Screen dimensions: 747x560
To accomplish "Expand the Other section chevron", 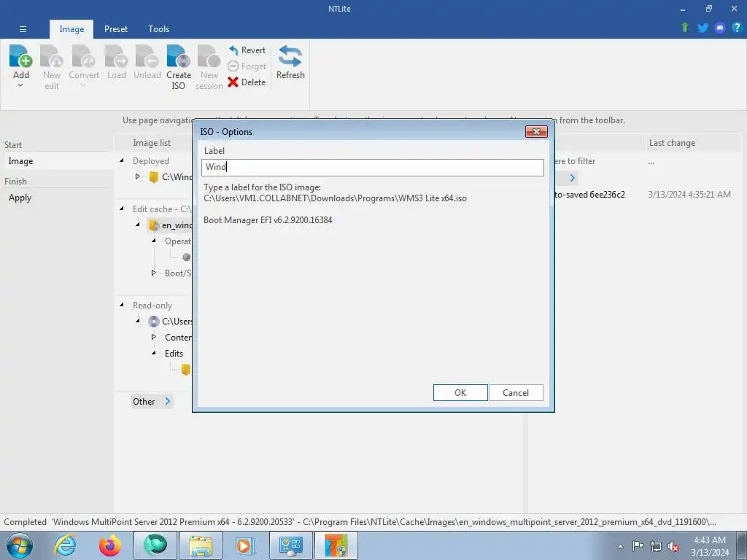I will click(x=168, y=402).
